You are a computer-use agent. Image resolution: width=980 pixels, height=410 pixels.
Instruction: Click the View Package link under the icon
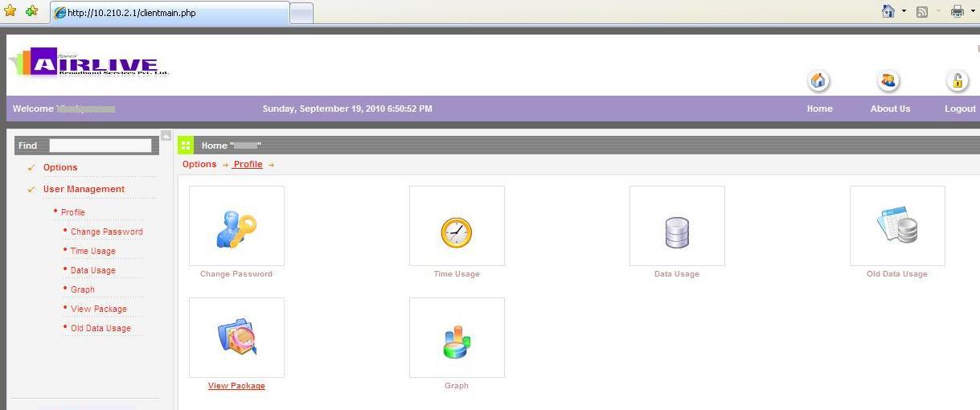pos(236,386)
